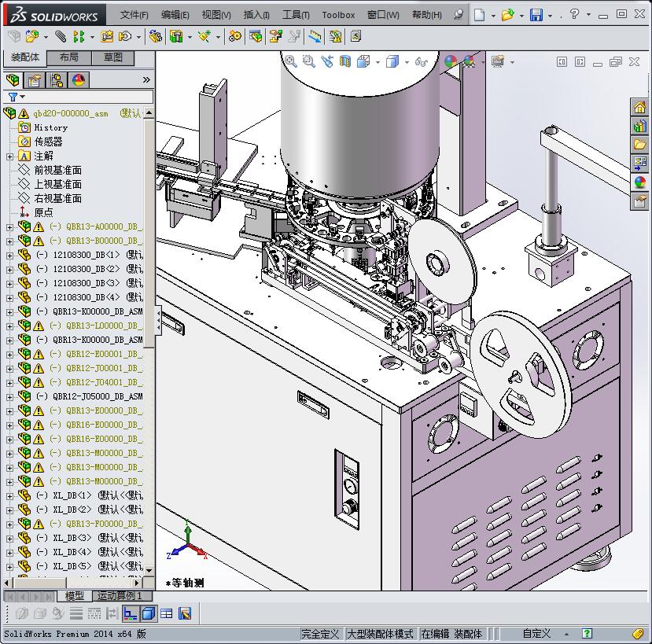The height and width of the screenshot is (644, 652).
Task: Open the 视图(V) menu
Action: tap(216, 15)
